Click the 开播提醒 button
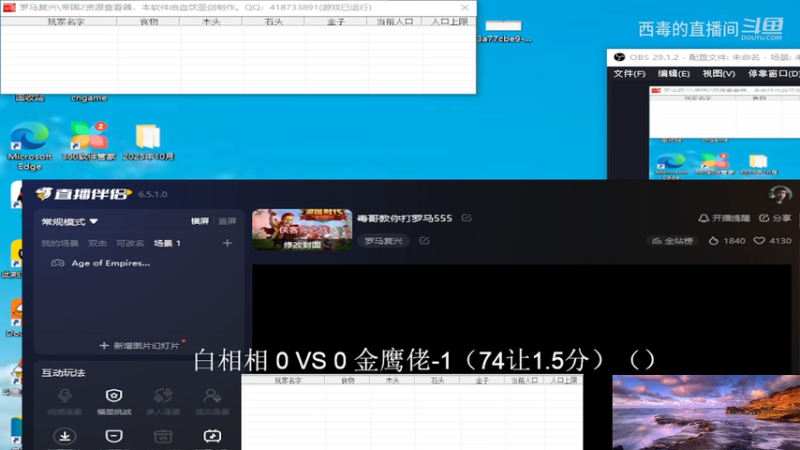This screenshot has width=800, height=450. point(724,218)
